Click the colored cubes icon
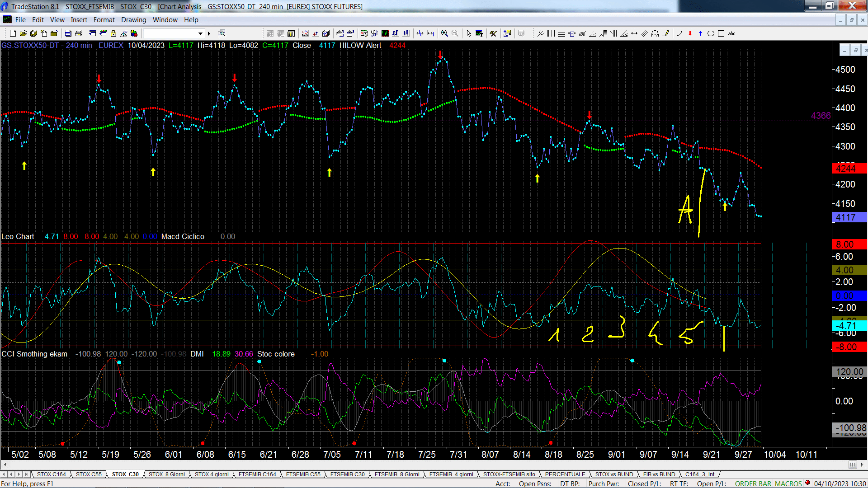The height and width of the screenshot is (488, 868). (x=134, y=33)
